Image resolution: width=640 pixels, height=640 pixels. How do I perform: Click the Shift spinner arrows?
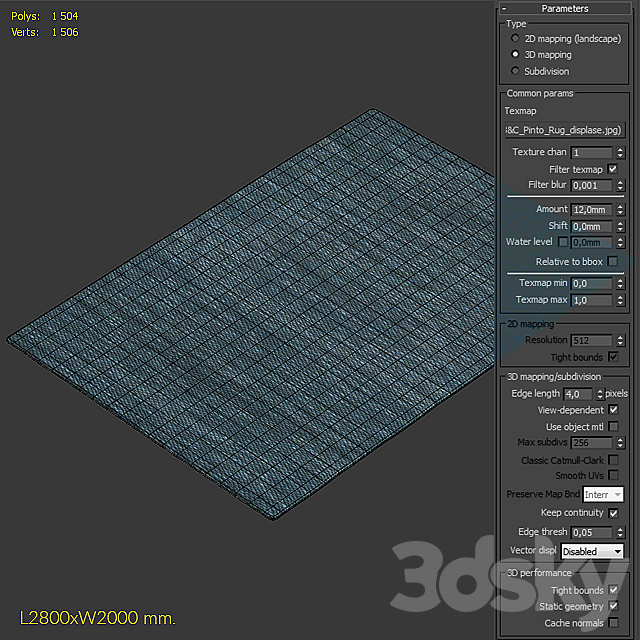620,226
